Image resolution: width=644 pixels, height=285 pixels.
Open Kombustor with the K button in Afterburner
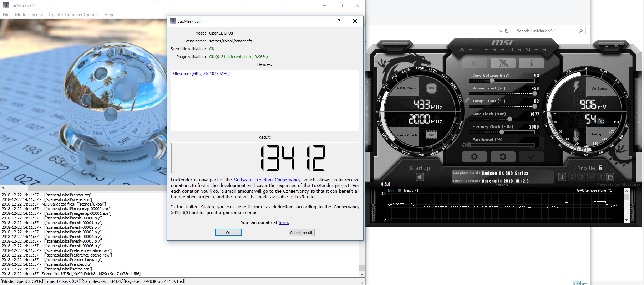474,63
